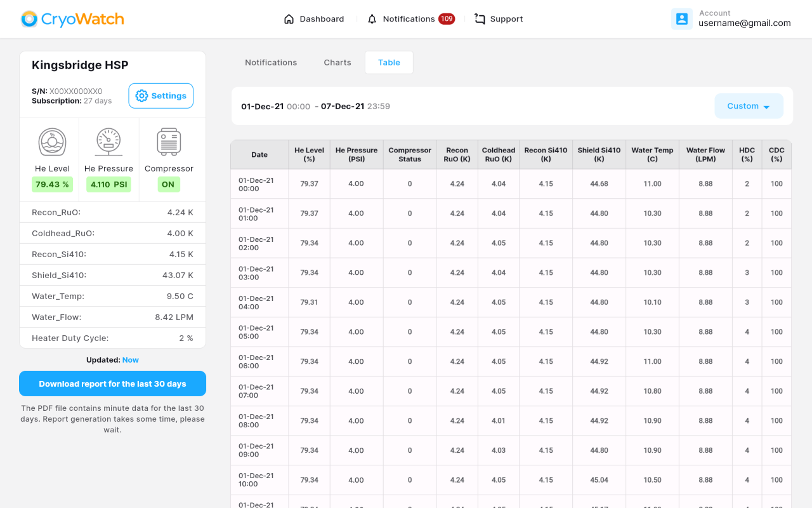Click Coldhead RuO value 4.03
This screenshot has width=812, height=508.
499,450
